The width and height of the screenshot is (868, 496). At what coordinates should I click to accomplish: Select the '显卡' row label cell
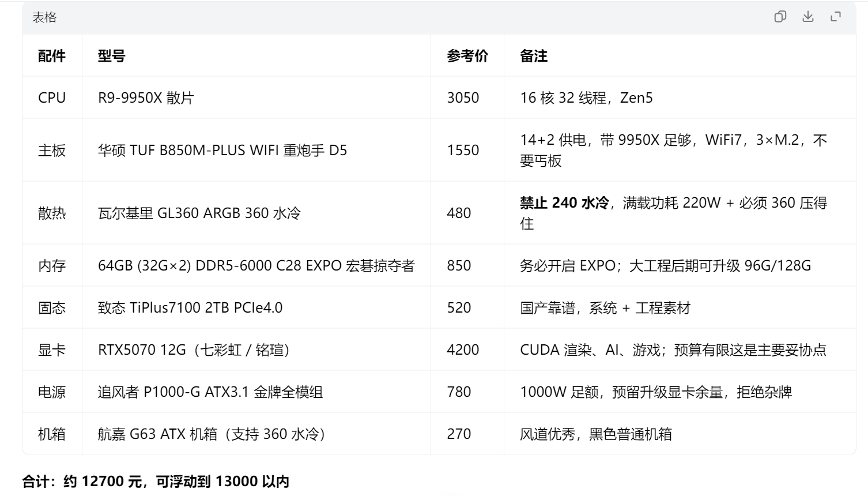pos(52,350)
